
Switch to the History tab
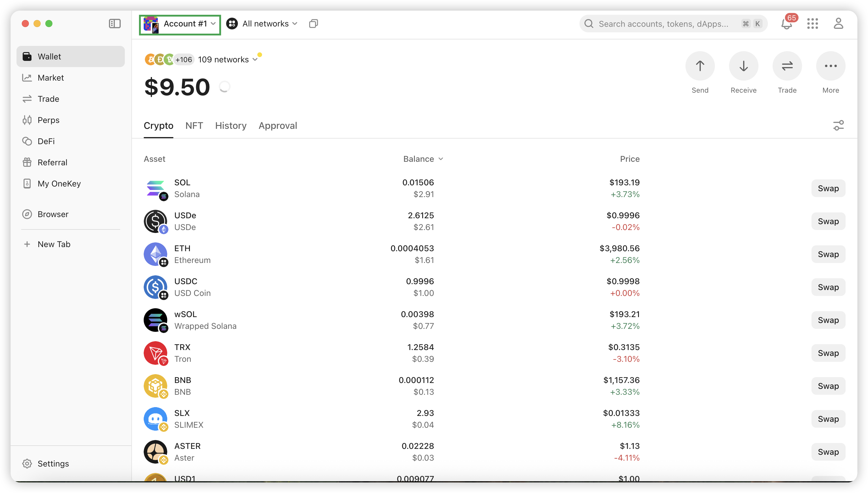231,126
